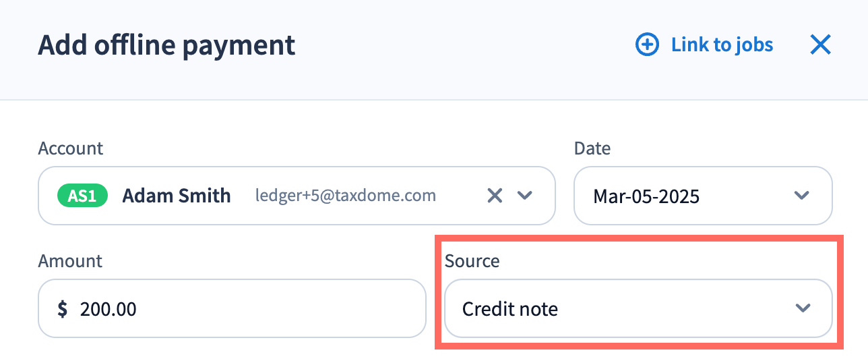Click the dollar sign in the Amount field

63,309
